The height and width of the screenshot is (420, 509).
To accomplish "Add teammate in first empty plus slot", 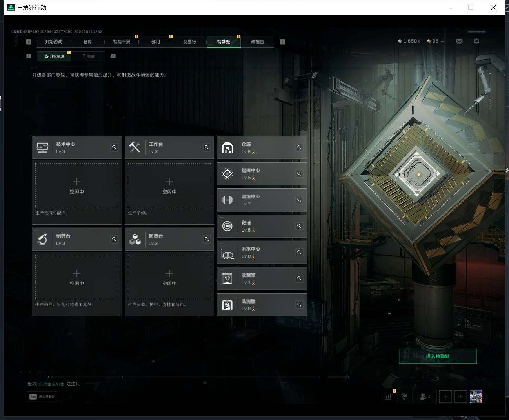I will (x=445, y=396).
